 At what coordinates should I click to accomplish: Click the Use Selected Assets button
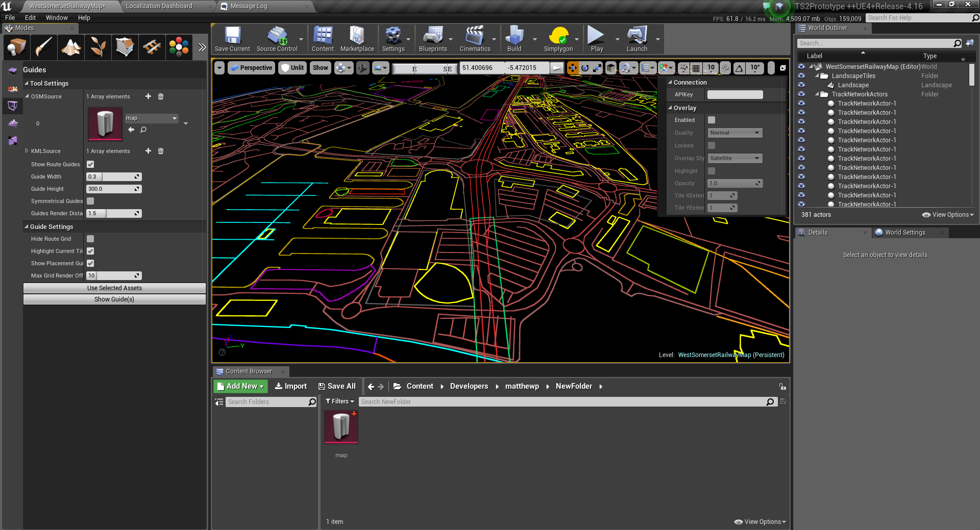(x=114, y=288)
